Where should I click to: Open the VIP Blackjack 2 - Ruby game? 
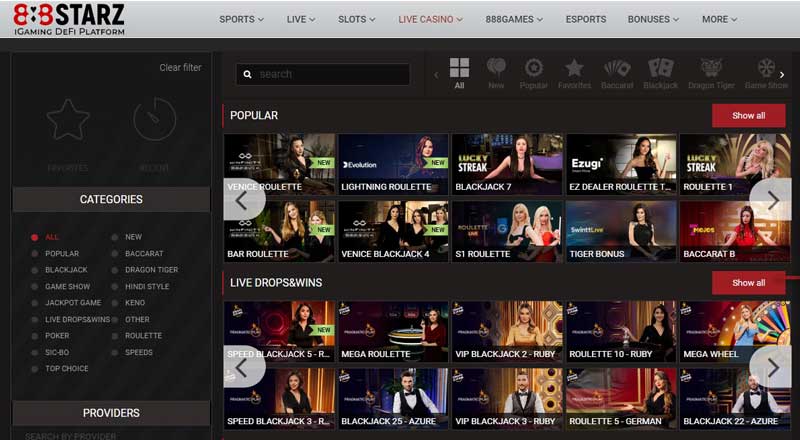tap(508, 331)
